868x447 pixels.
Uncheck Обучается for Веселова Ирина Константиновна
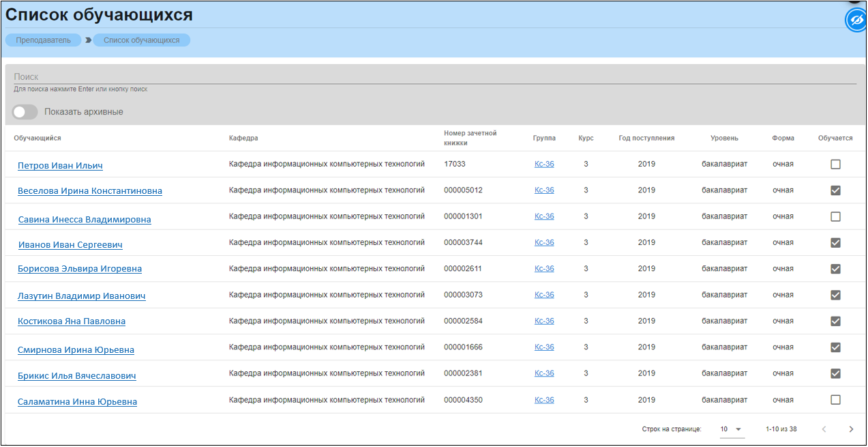(x=835, y=190)
